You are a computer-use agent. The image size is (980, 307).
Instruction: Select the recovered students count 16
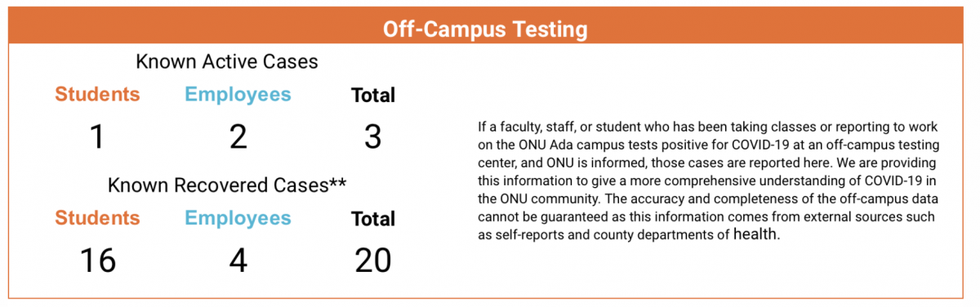pyautogui.click(x=97, y=260)
